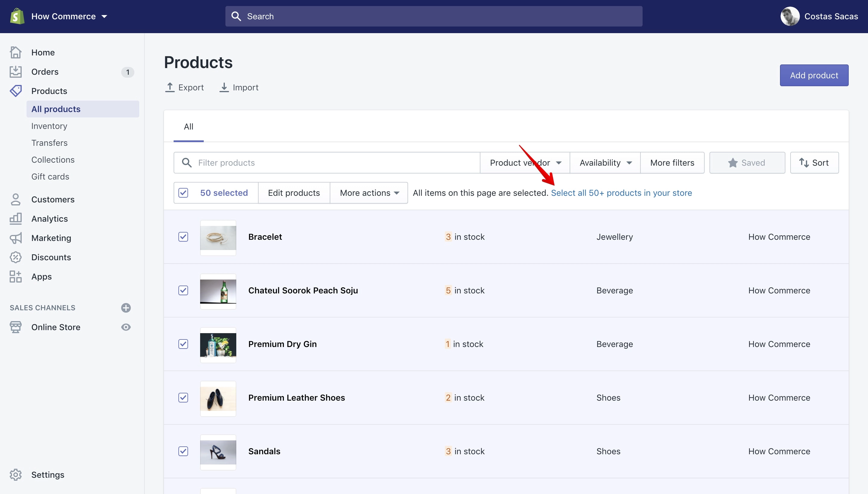The width and height of the screenshot is (868, 494).
Task: Uncheck the Sandals checkbox
Action: pyautogui.click(x=183, y=451)
